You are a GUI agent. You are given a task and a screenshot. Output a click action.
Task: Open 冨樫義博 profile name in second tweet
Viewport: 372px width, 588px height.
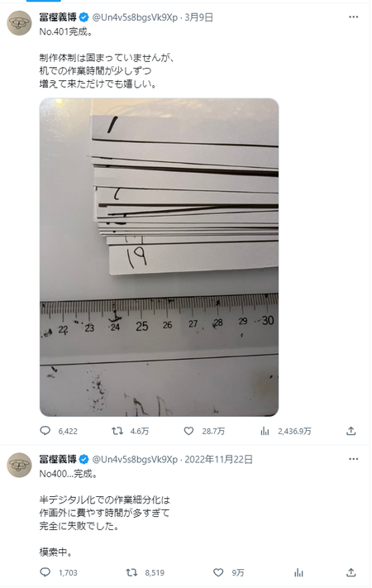(x=58, y=459)
